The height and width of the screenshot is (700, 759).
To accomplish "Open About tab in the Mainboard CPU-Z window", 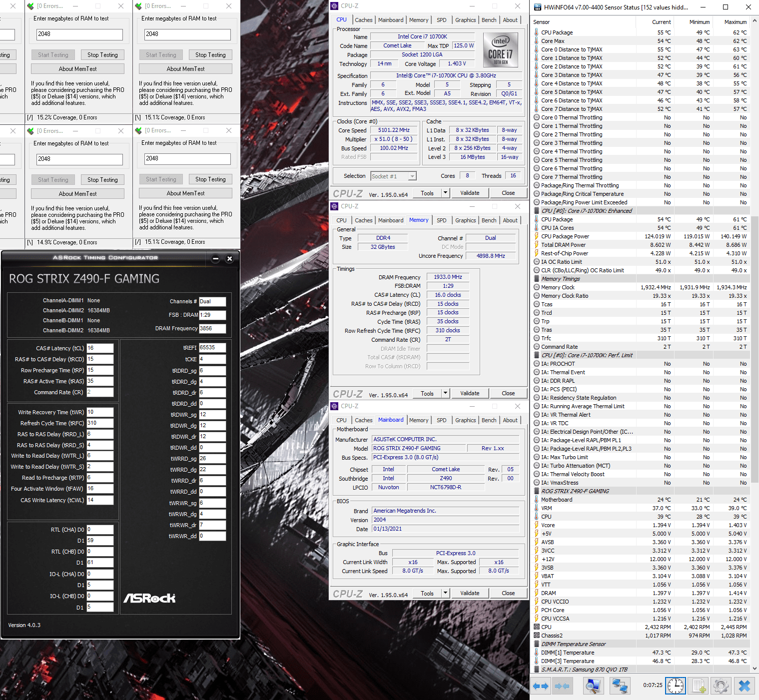I will coord(510,420).
